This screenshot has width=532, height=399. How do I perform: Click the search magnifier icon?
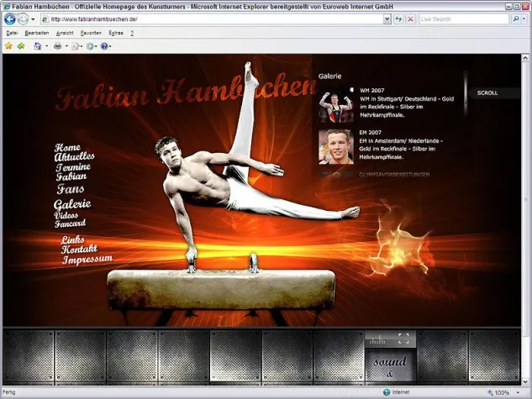(x=514, y=18)
